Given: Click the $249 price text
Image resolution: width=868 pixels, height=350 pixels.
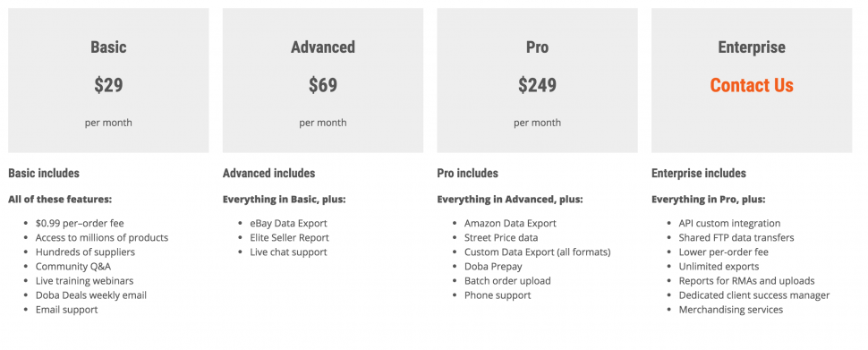Looking at the screenshot, I should (537, 85).
